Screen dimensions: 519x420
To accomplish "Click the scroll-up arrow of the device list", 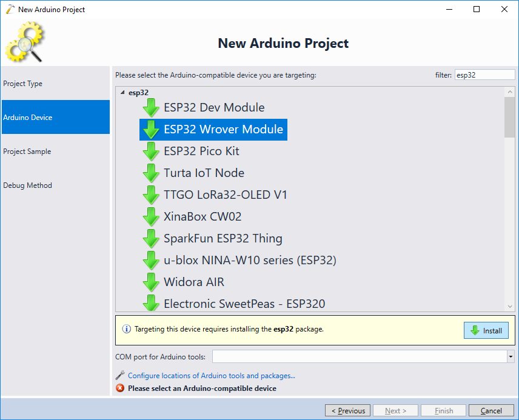I will click(x=510, y=92).
